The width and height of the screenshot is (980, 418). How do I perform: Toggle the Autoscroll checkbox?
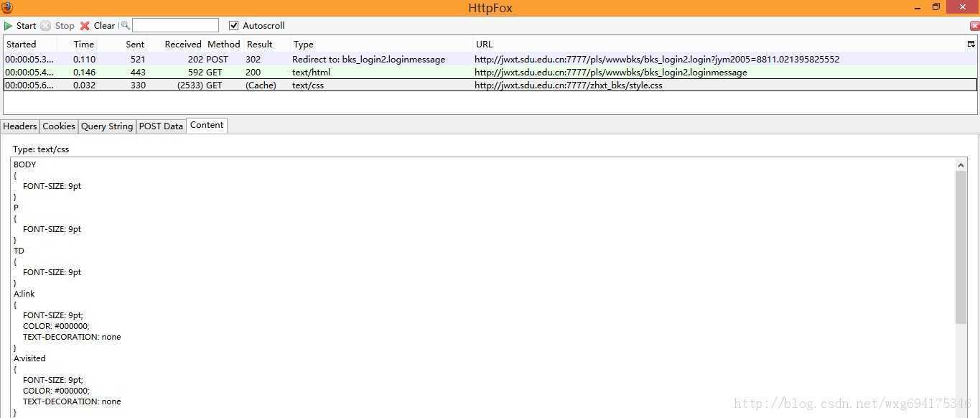click(x=233, y=26)
